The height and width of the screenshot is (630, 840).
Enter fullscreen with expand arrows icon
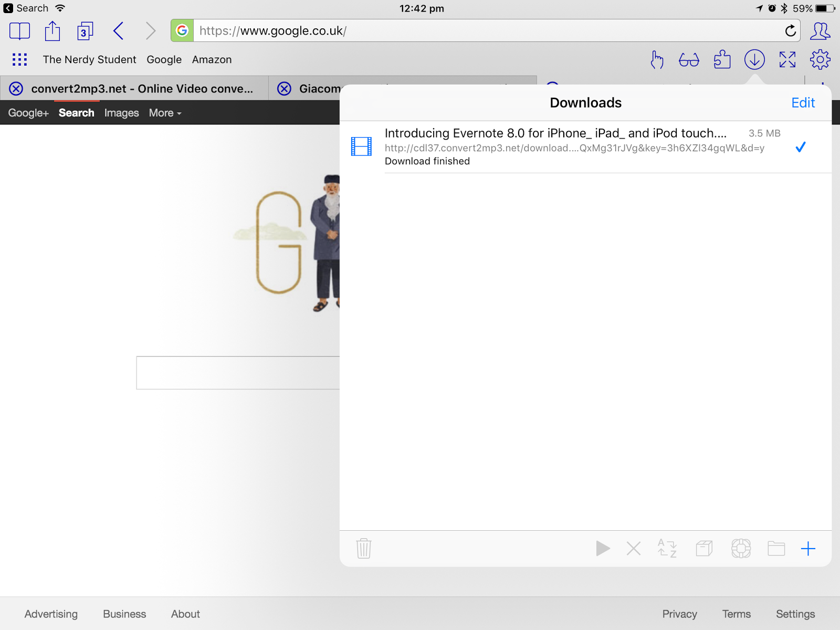click(x=787, y=60)
